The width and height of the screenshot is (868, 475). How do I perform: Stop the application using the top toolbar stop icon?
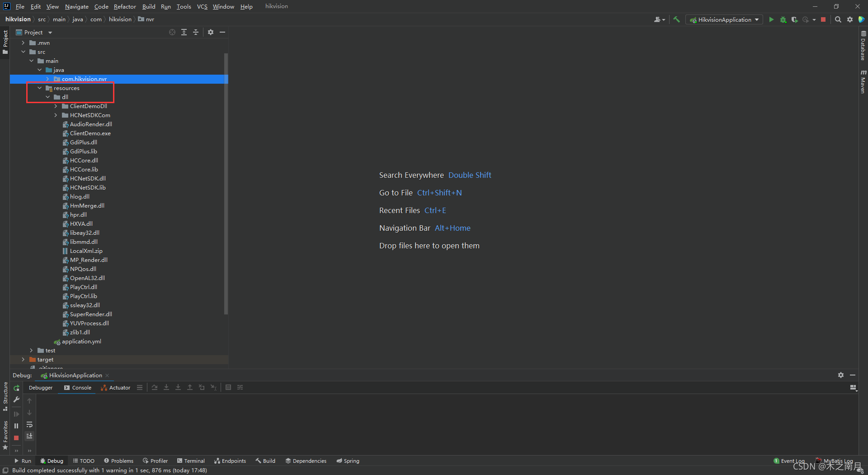click(823, 19)
